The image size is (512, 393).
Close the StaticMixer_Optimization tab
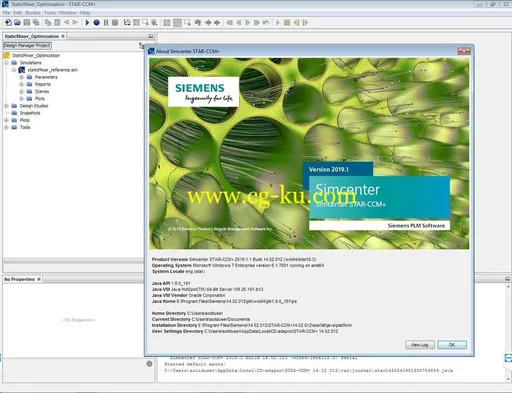point(63,36)
